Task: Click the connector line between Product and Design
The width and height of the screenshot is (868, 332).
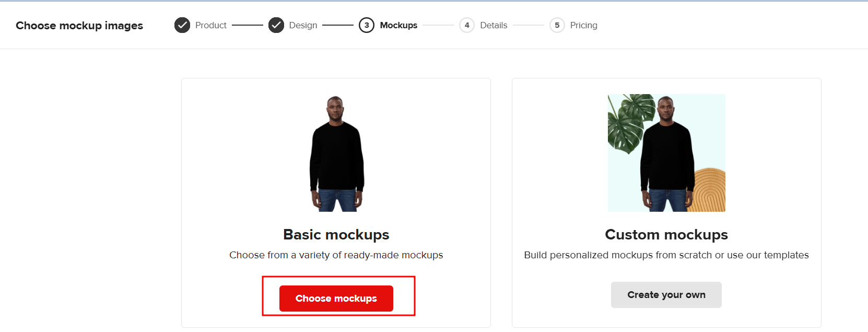Action: [247, 25]
